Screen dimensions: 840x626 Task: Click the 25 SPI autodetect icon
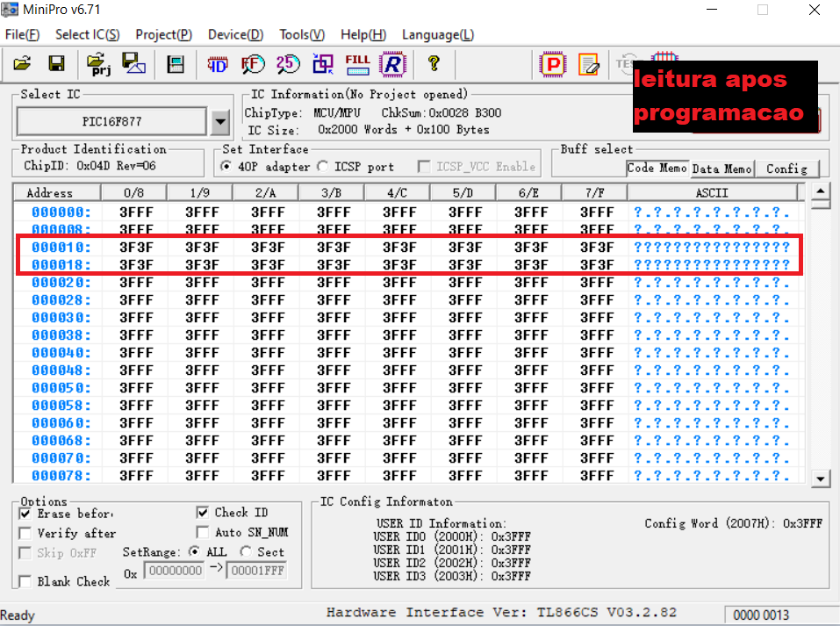[x=288, y=64]
